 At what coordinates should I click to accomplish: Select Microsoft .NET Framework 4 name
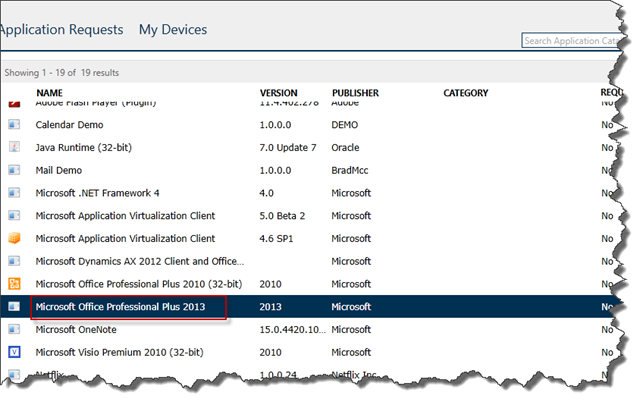97,193
